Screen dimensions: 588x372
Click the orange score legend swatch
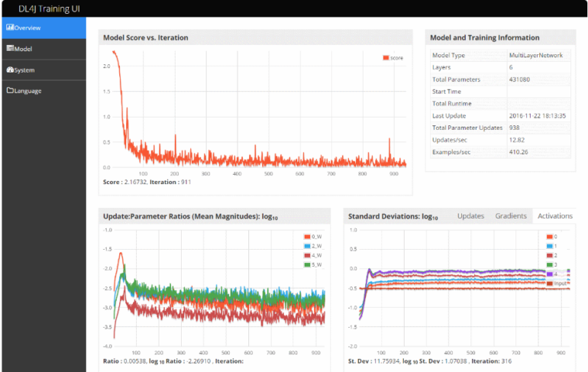tap(385, 58)
